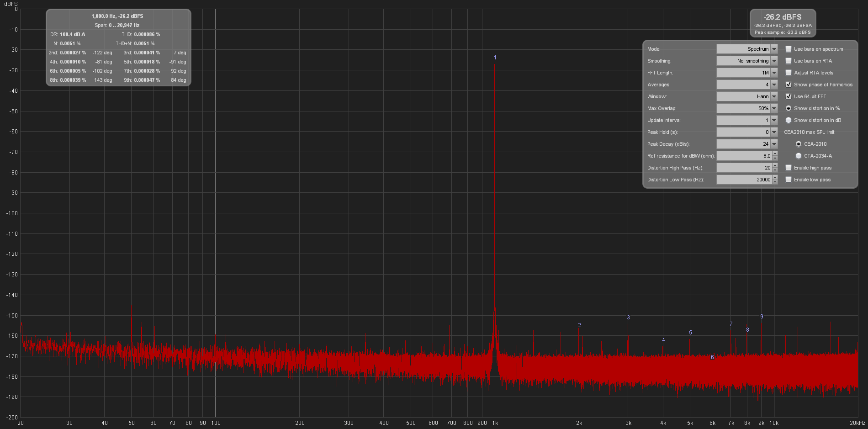
Task: Open the Update Interval dropdown
Action: (x=773, y=120)
